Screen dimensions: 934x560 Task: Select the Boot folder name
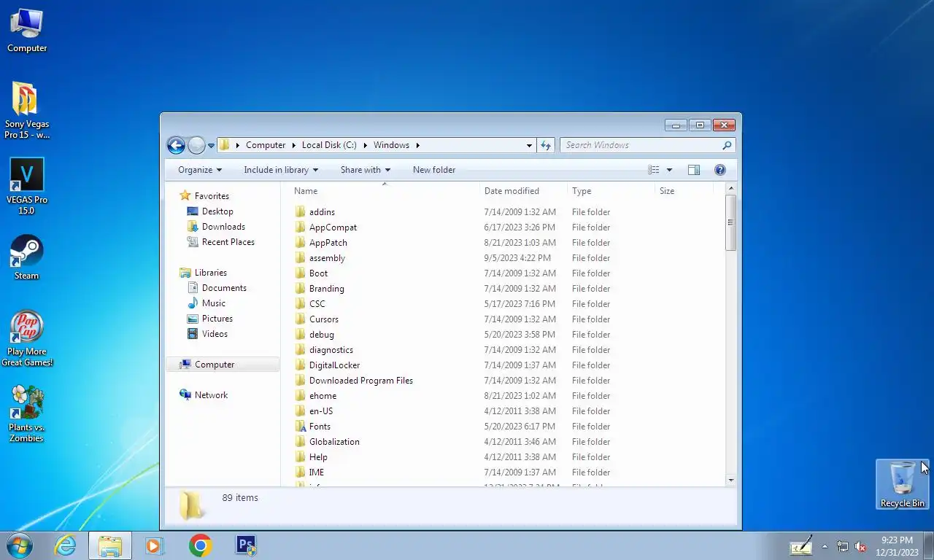tap(318, 273)
